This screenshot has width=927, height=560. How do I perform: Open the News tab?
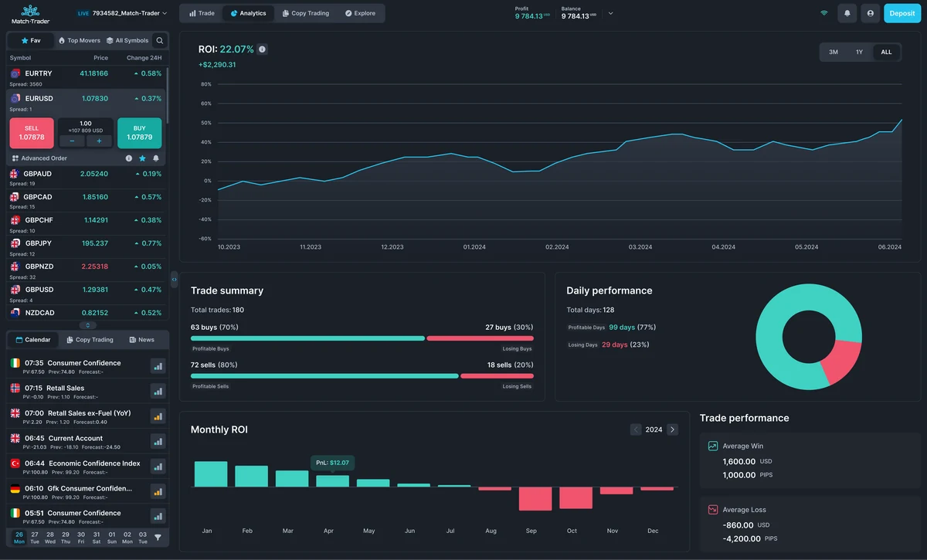[x=141, y=340]
